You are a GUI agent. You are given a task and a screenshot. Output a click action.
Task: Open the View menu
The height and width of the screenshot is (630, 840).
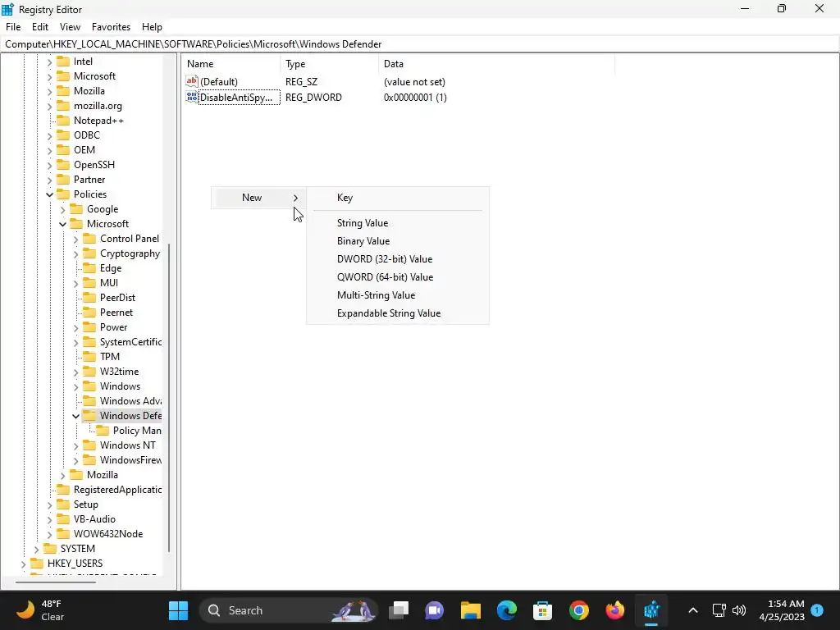coord(71,27)
